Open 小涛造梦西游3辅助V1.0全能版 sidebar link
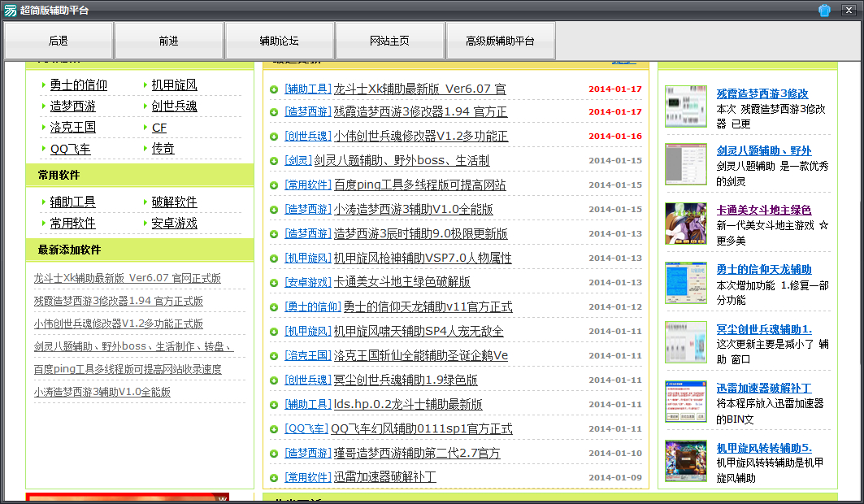This screenshot has height=504, width=864. click(x=102, y=392)
